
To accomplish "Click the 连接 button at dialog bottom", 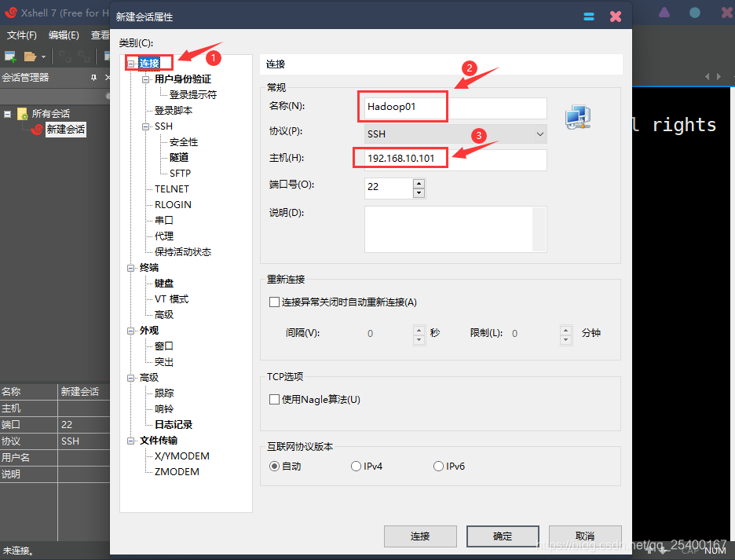I will click(x=420, y=536).
